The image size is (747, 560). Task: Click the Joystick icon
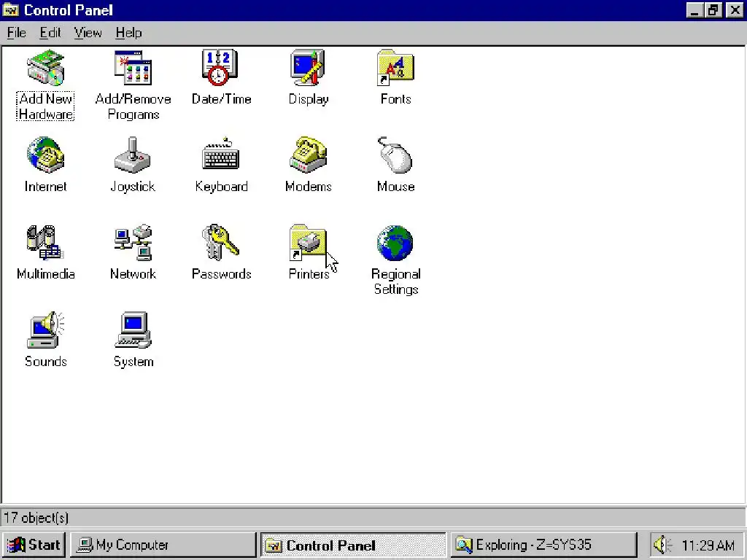133,155
